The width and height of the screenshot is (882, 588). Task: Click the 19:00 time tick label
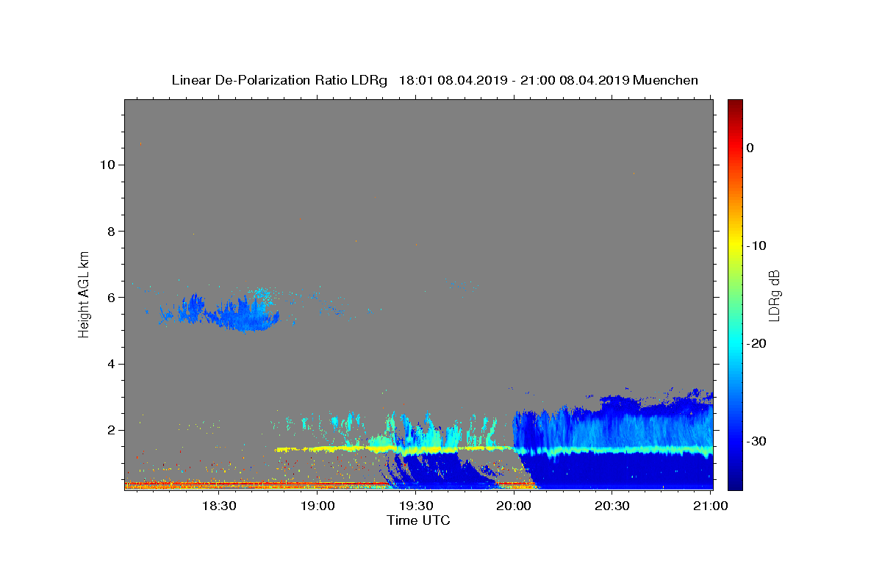tap(318, 506)
